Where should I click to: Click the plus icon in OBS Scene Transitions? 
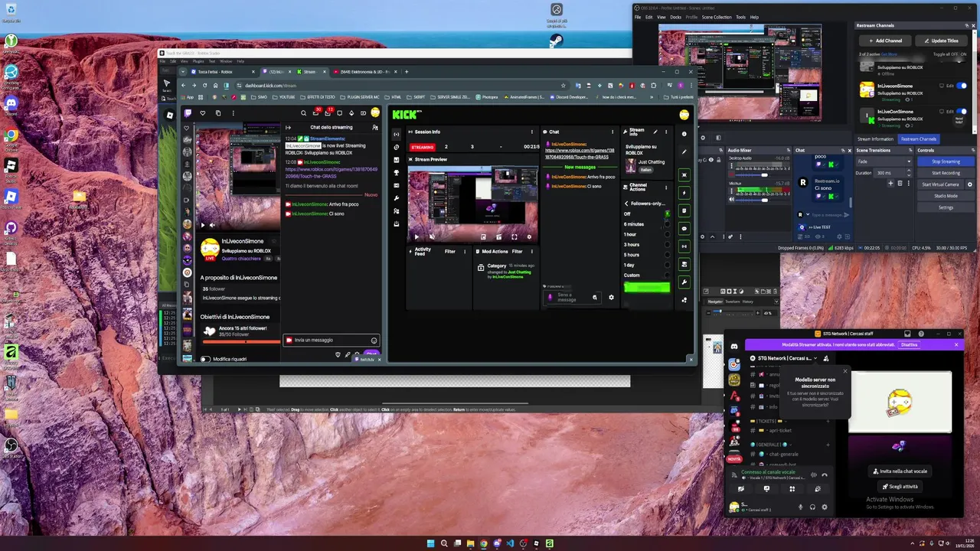(890, 183)
